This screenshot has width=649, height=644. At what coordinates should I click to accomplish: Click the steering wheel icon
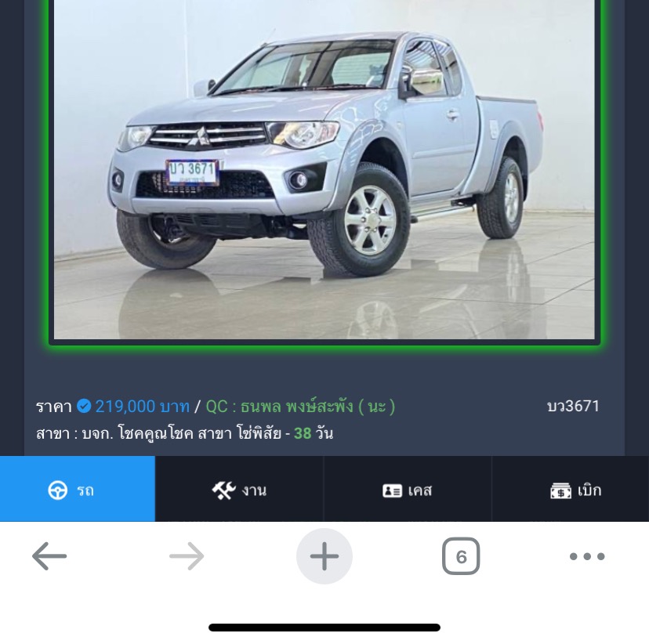tap(57, 490)
